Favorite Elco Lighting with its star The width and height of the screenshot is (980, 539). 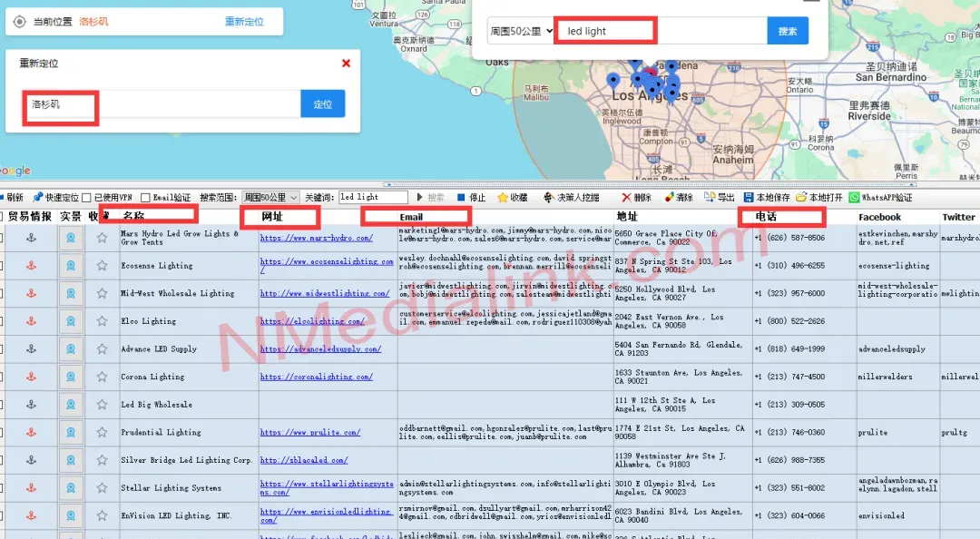click(102, 321)
